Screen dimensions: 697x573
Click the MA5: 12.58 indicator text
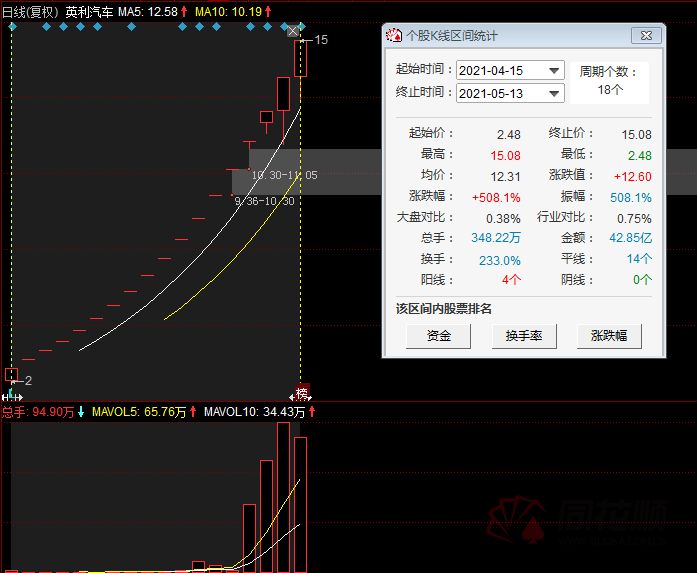point(148,12)
